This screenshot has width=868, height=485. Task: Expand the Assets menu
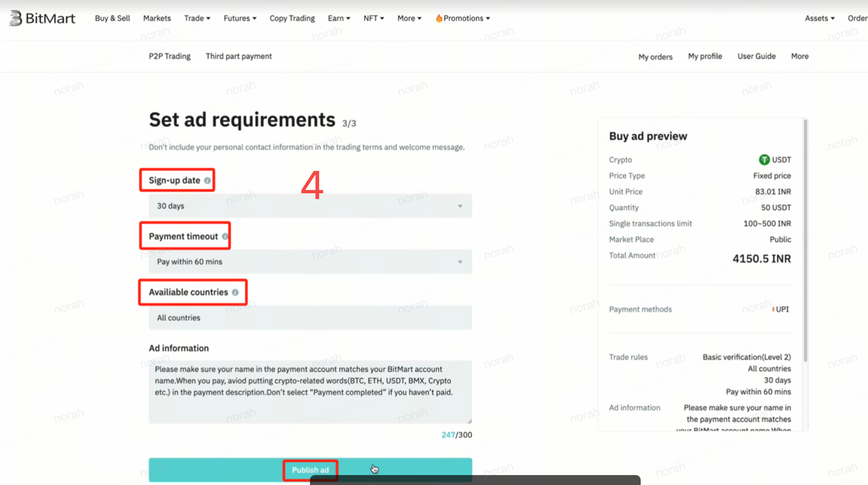pyautogui.click(x=820, y=18)
